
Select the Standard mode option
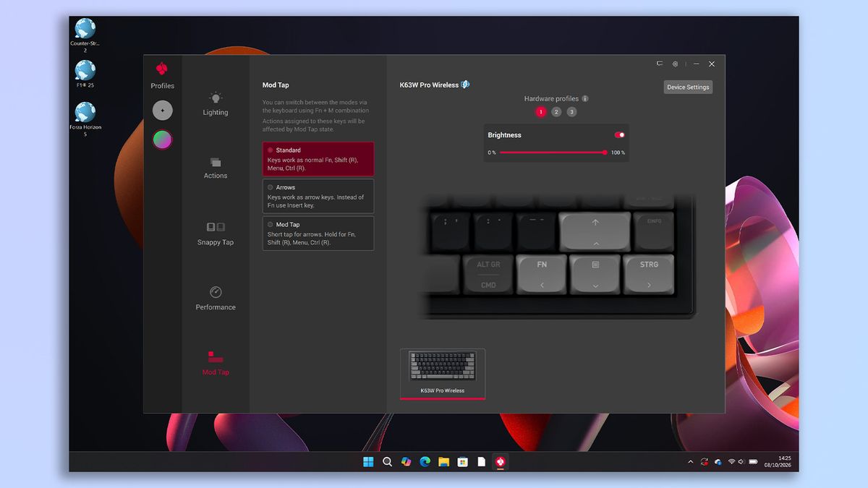point(318,159)
